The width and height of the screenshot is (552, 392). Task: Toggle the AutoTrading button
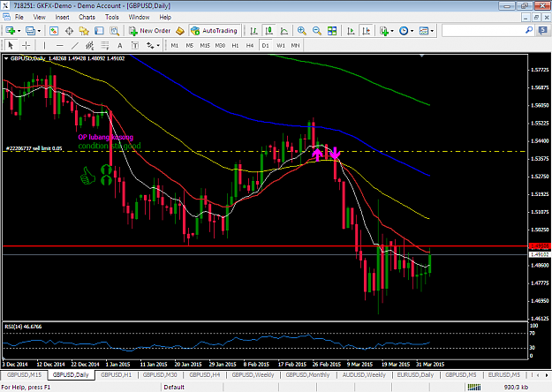click(215, 31)
